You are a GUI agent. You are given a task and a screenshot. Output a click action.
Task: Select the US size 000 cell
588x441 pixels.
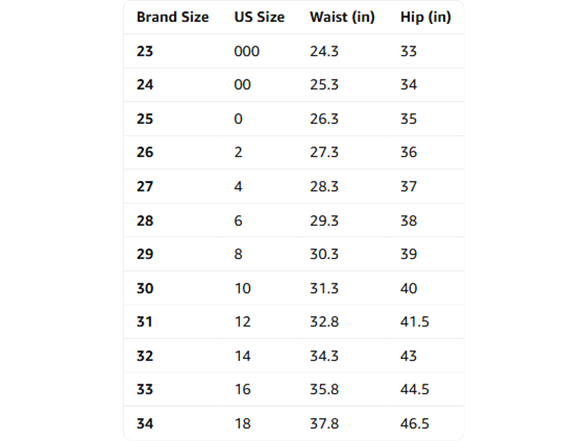click(x=247, y=51)
